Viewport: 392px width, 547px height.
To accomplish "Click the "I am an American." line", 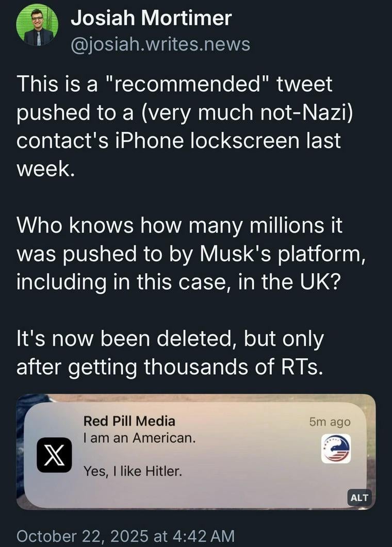I will coord(139,438).
